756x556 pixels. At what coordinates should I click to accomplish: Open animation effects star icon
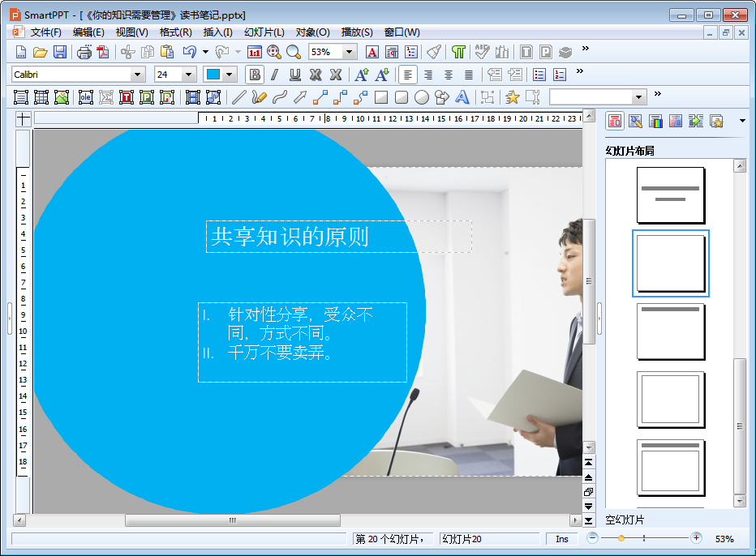point(512,97)
